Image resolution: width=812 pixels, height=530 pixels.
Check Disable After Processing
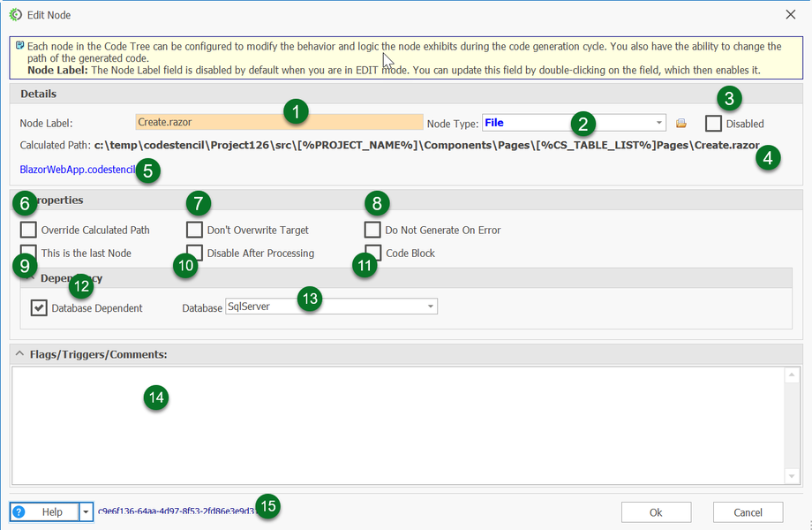pos(194,253)
